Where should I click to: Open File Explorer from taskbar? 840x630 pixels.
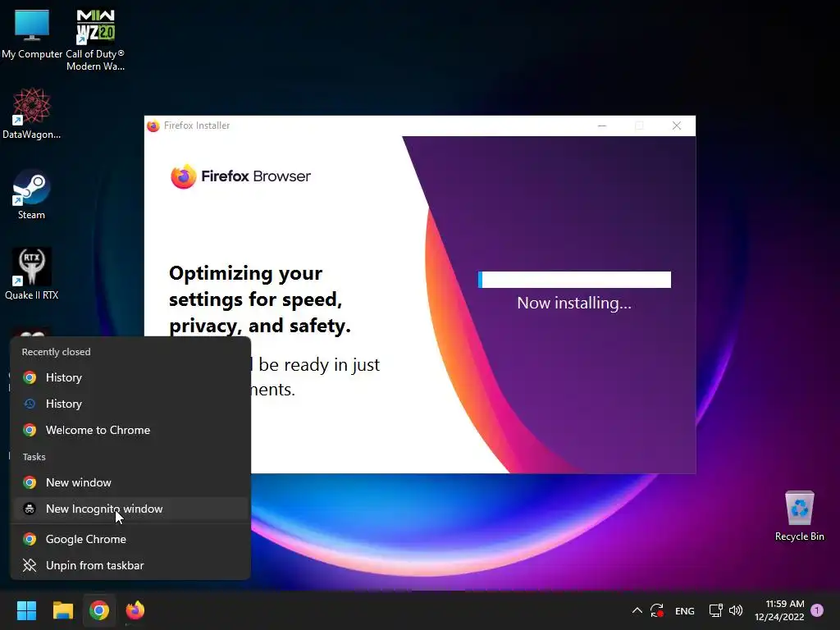(62, 610)
